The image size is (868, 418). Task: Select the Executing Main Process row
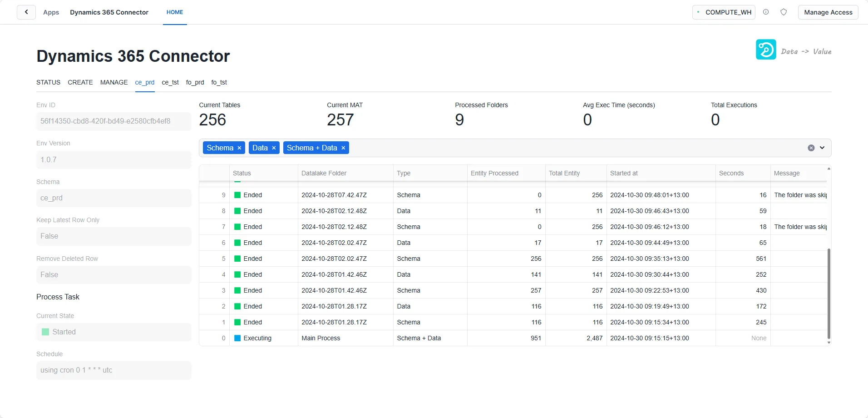click(321, 338)
